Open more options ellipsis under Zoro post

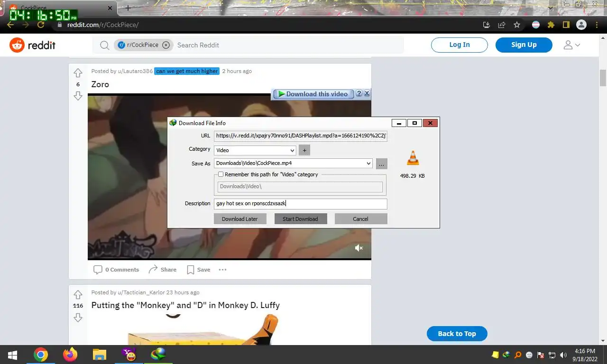222,270
